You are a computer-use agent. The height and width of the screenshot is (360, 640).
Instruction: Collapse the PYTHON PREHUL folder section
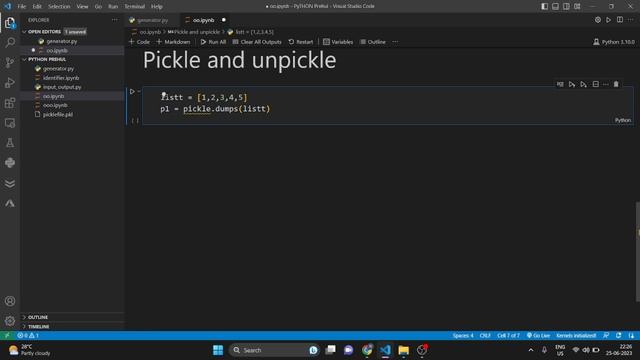[46, 60]
